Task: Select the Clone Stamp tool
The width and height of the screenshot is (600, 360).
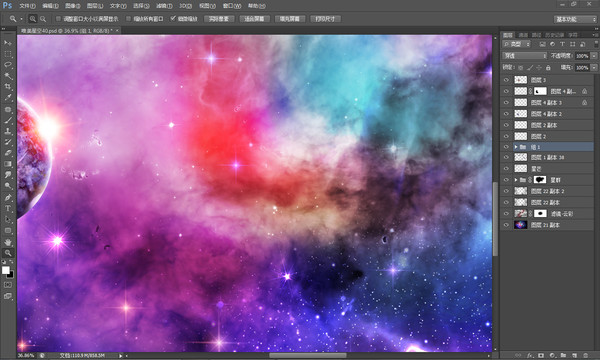Action: click(x=8, y=131)
